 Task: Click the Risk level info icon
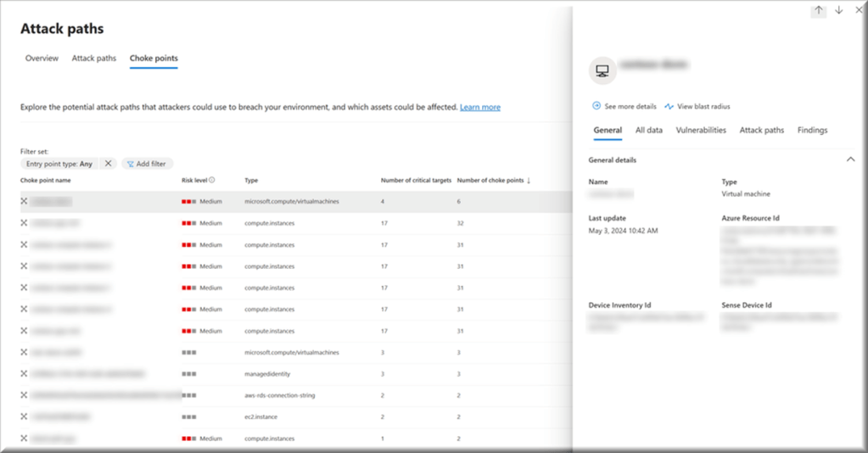click(x=212, y=180)
